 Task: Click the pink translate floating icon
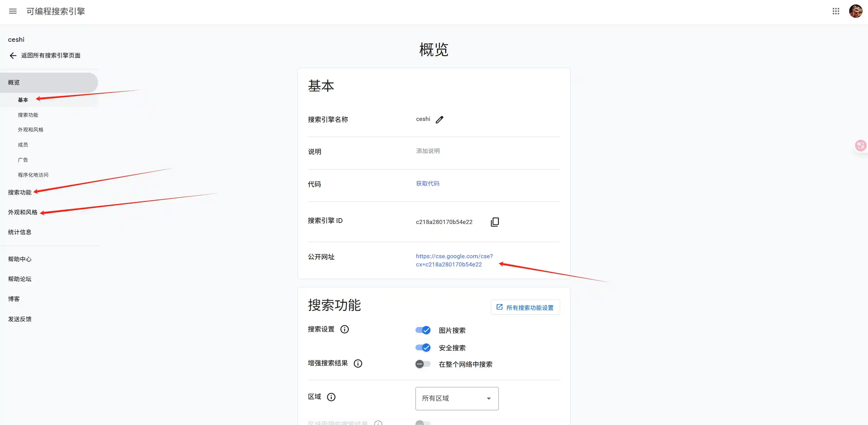coord(860,146)
